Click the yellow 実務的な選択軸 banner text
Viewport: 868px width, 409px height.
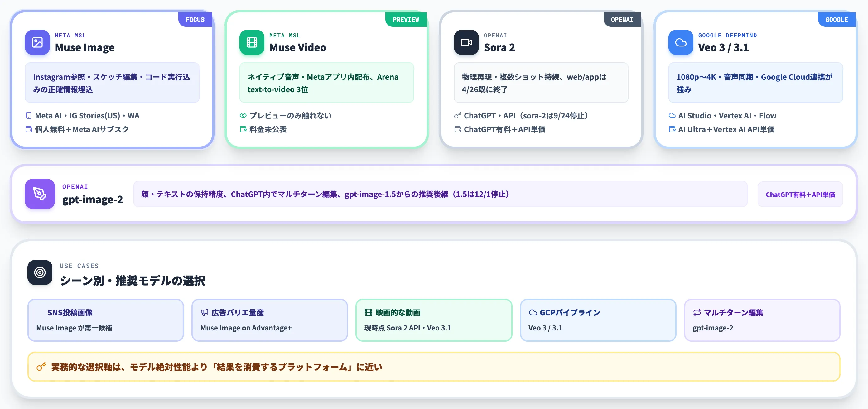pyautogui.click(x=217, y=367)
